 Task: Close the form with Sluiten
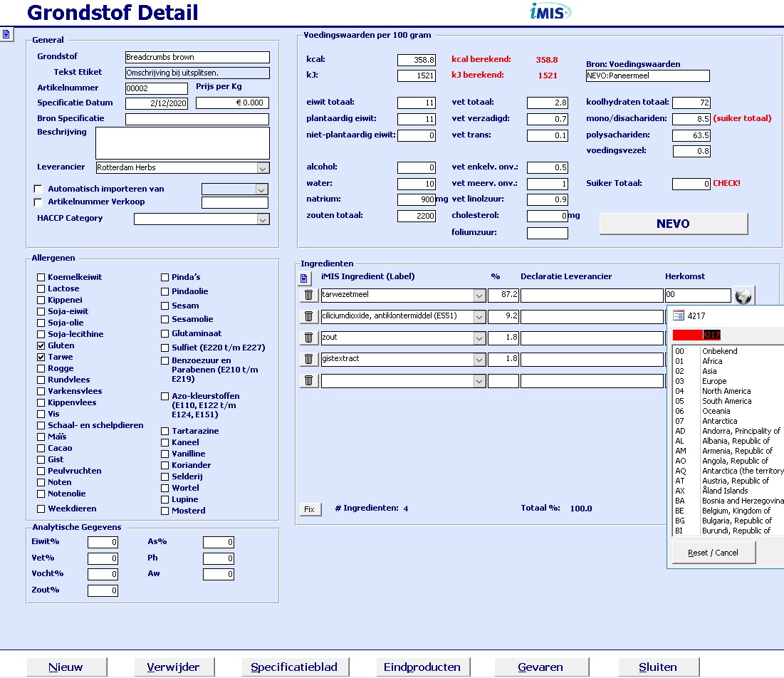659,667
